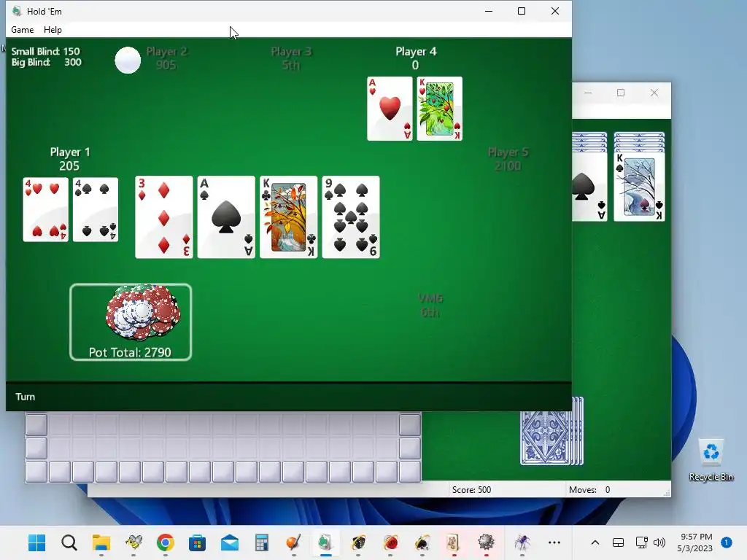This screenshot has height=560, width=747.
Task: Click the nine of spades community card
Action: tap(351, 217)
